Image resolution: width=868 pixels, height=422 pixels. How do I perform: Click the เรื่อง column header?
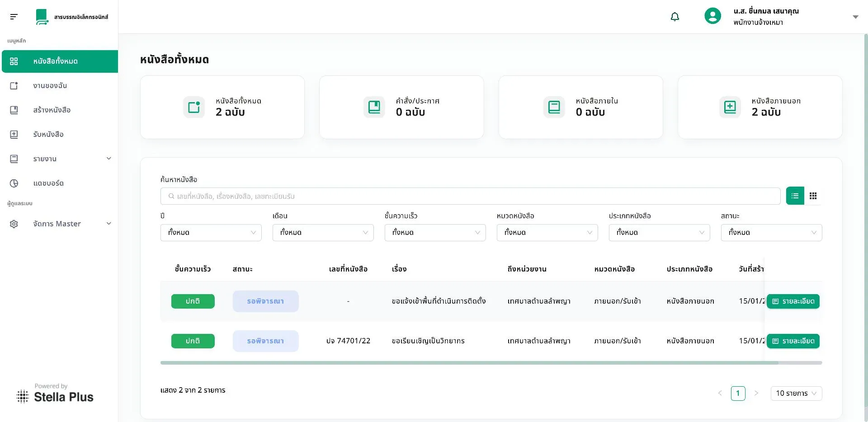(399, 269)
